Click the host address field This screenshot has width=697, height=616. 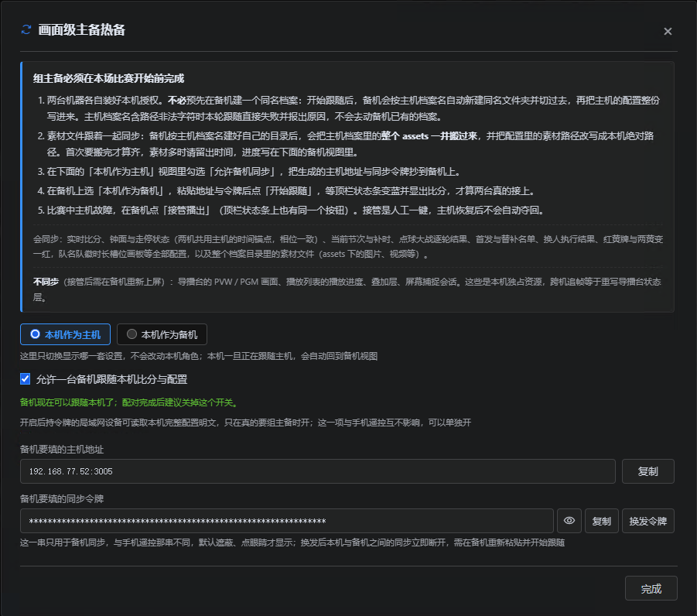[x=317, y=471]
